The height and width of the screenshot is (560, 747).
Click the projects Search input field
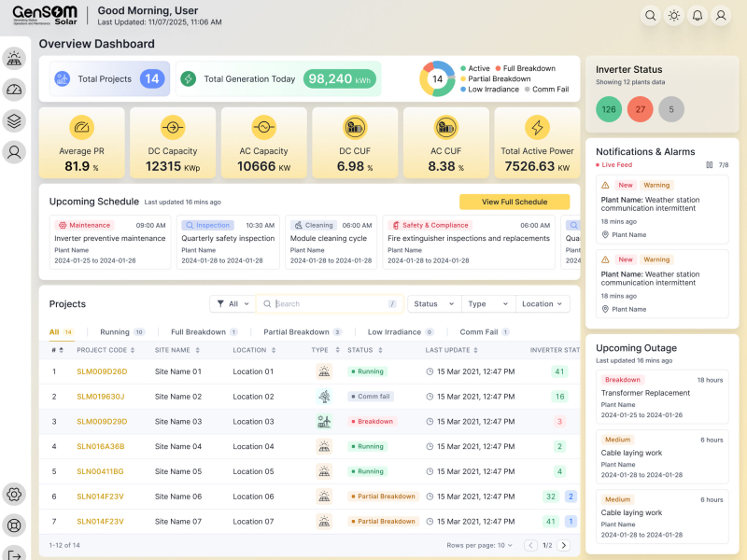[331, 304]
